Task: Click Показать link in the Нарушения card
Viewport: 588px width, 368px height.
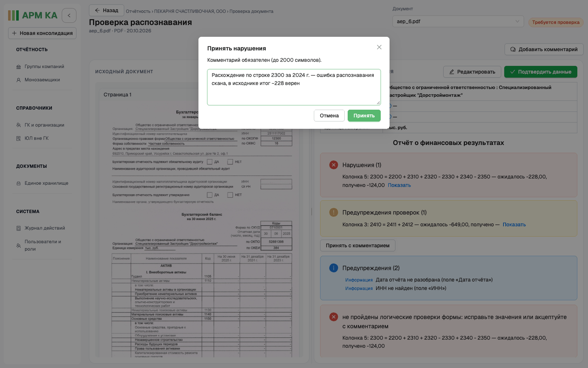Action: coord(399,185)
